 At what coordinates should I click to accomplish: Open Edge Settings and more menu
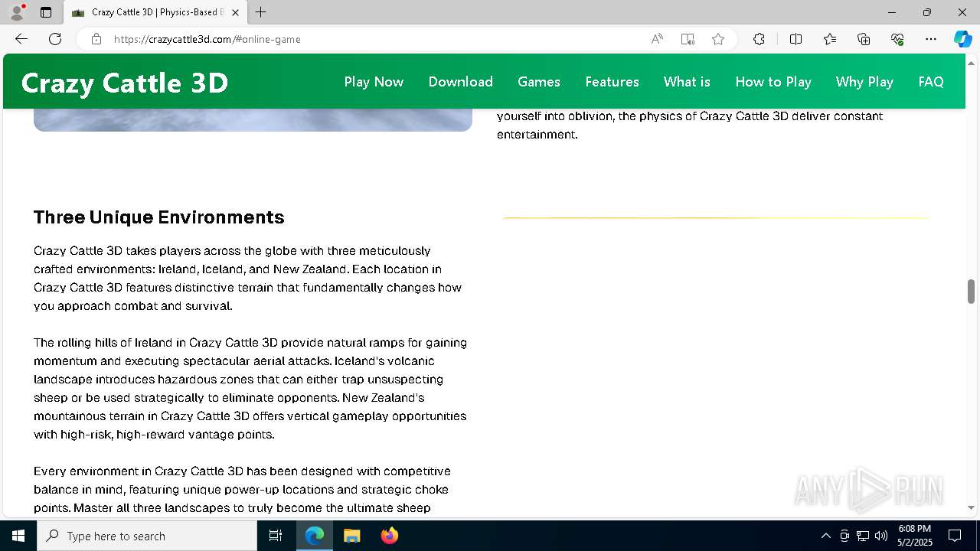point(931,39)
